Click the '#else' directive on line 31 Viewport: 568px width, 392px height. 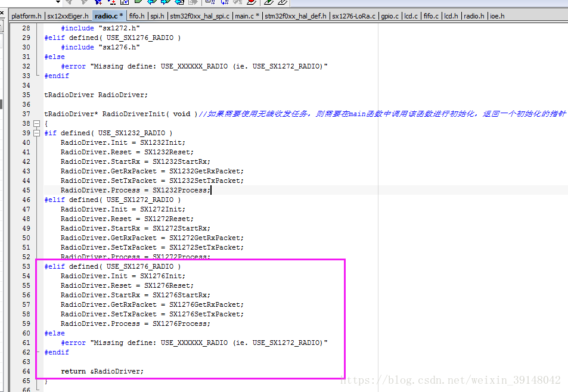tap(54, 57)
